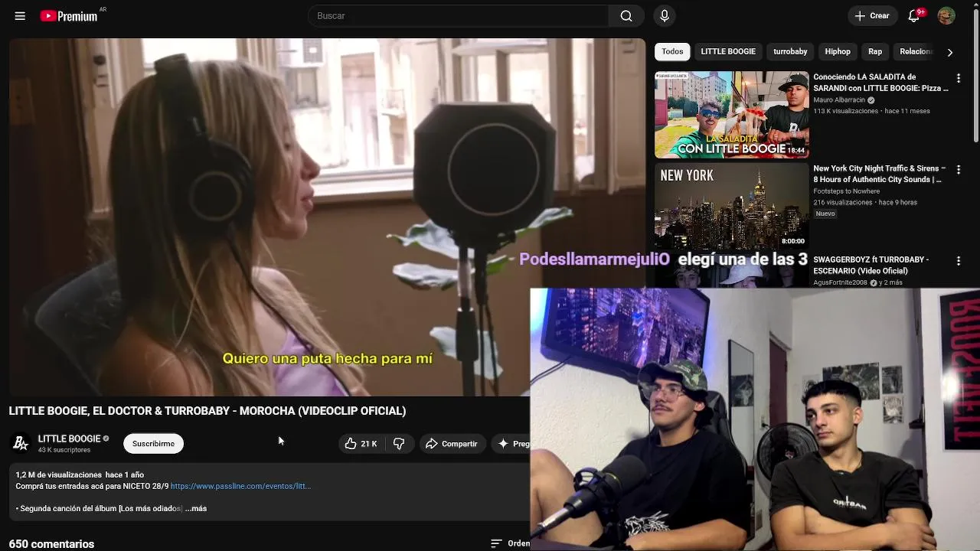Open New York City Night Traffic title
The image size is (980, 551).
(879, 174)
